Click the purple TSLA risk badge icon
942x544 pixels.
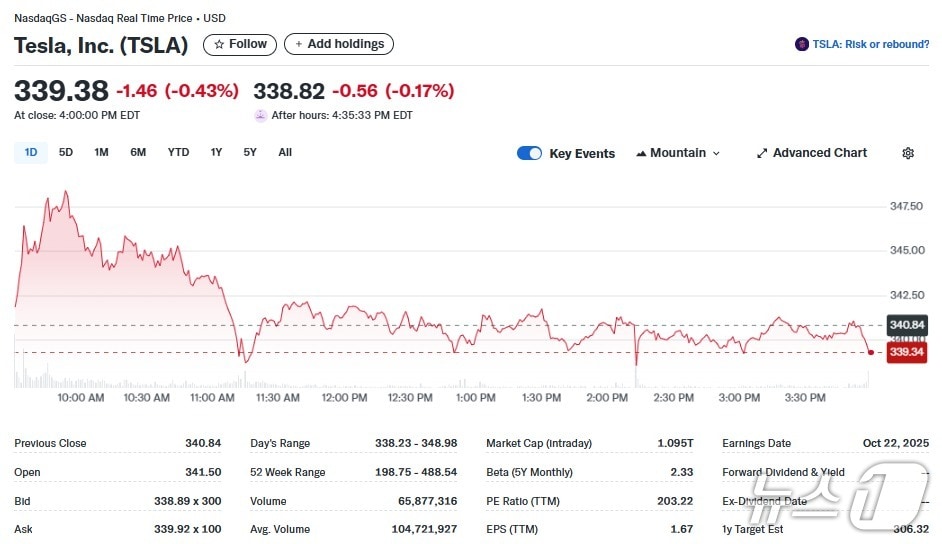(801, 44)
